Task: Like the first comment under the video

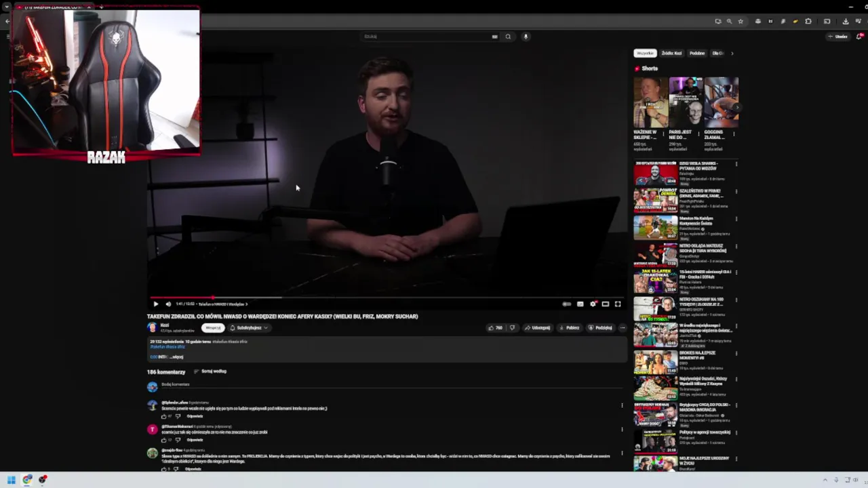Action: 163,416
